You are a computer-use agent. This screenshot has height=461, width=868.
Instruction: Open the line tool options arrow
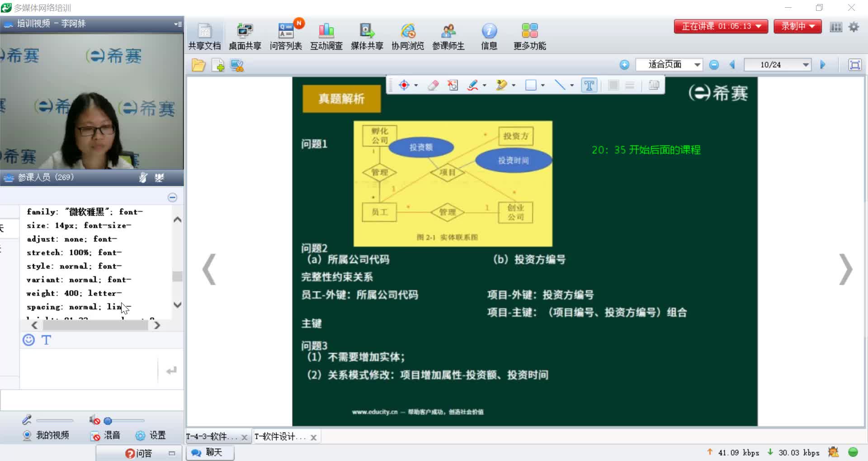pos(572,85)
